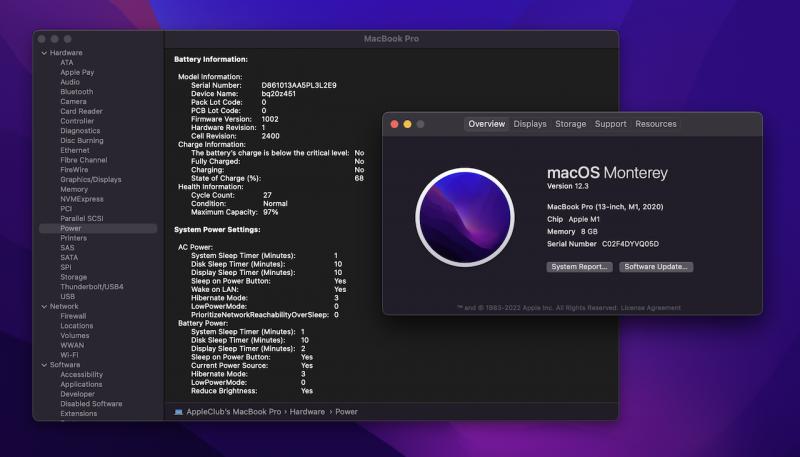Select Bluetooth in the sidebar

pyautogui.click(x=77, y=92)
